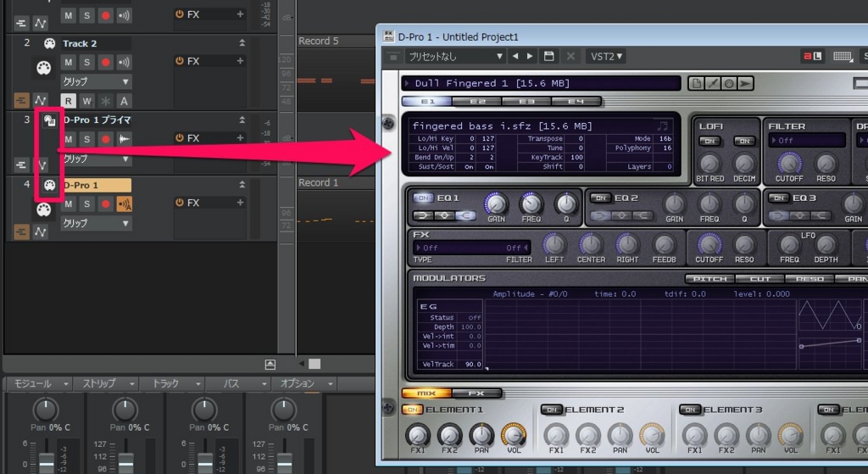Open Track 2 automation lanes icon
The height and width of the screenshot is (474, 868).
tap(41, 100)
